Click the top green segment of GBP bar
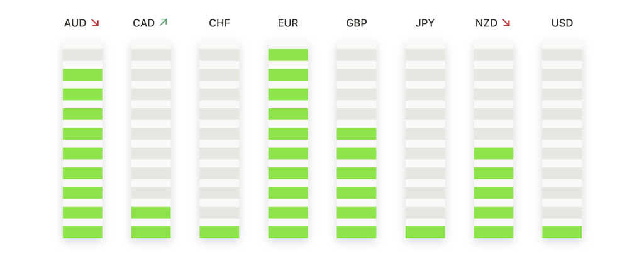The width and height of the screenshot is (644, 261). click(x=357, y=133)
